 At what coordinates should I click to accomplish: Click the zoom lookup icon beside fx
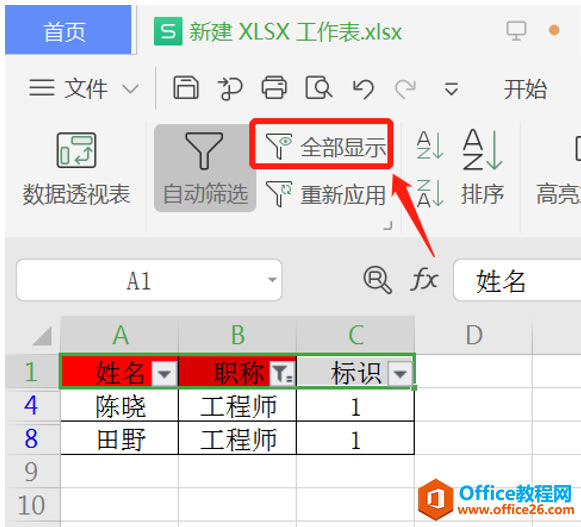378,280
